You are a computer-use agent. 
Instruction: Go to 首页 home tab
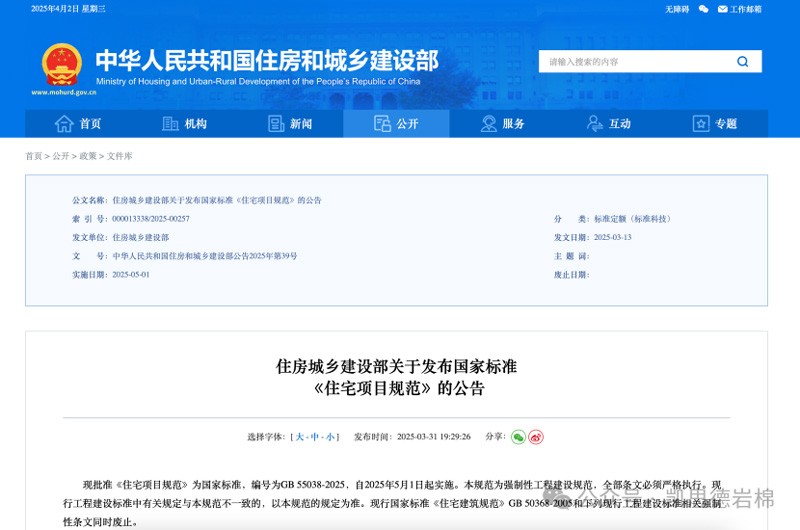tap(78, 124)
